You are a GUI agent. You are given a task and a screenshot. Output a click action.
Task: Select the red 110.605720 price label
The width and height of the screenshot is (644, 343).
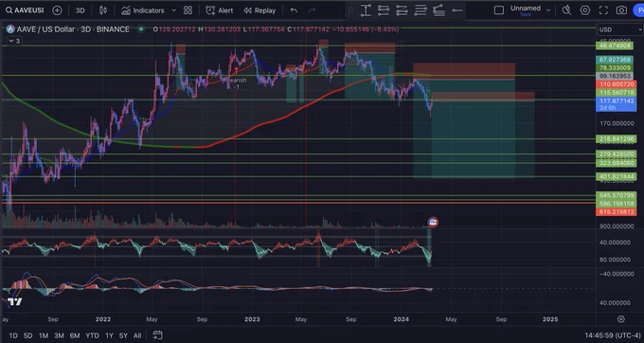pyautogui.click(x=617, y=84)
